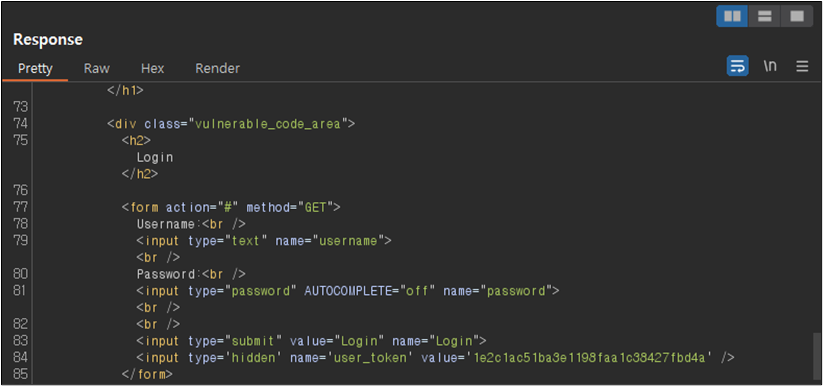Open the response hamburger options menu

click(x=802, y=66)
